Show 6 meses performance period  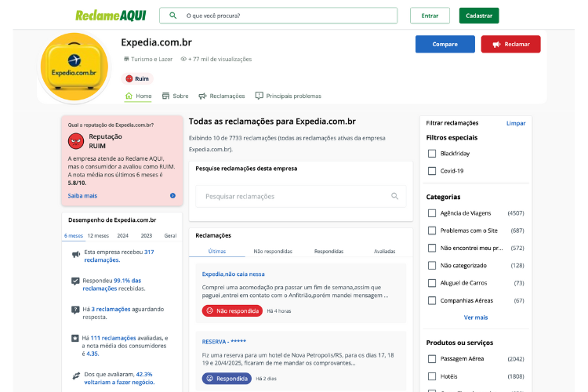(74, 235)
